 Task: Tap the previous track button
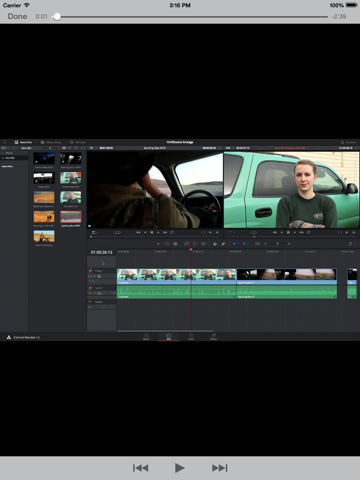click(x=140, y=468)
